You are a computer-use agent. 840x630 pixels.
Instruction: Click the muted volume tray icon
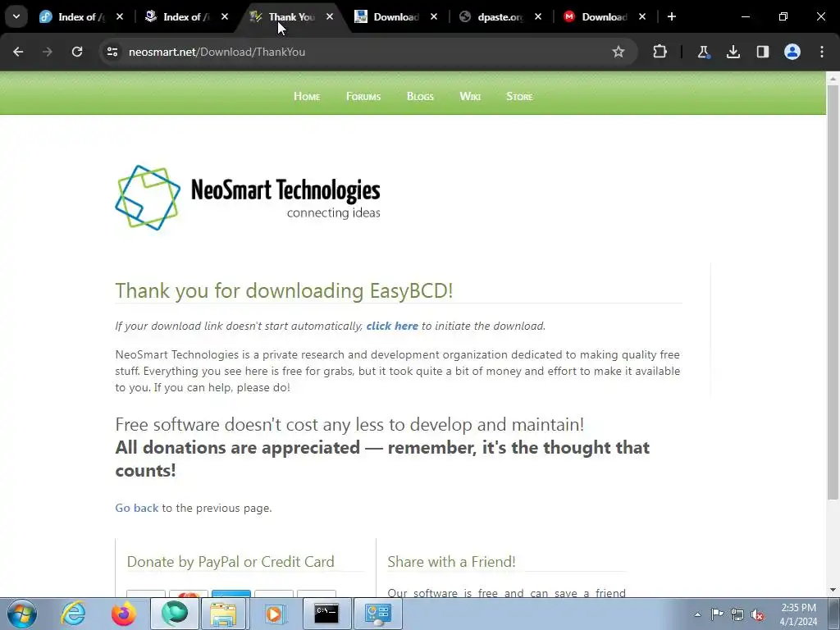pos(757,614)
